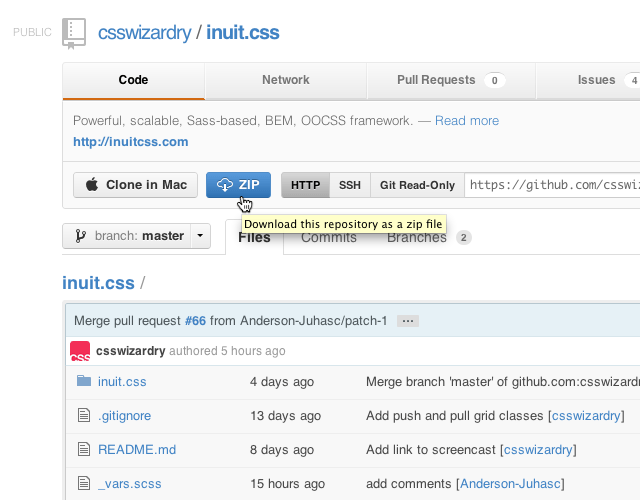Click the Apple logo on Clone in Mac
The width and height of the screenshot is (640, 500).
coord(92,184)
